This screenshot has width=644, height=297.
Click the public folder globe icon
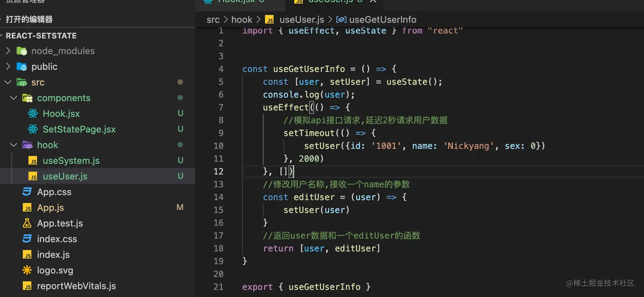(22, 67)
